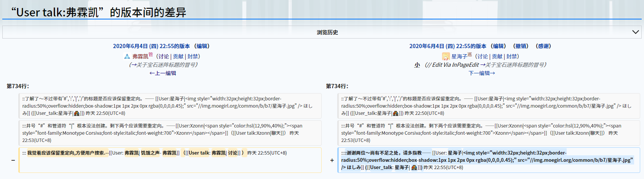Image resolution: width=644 pixels, height=179 pixels.
Task: Open 星海子 user page link
Action: 459,56
